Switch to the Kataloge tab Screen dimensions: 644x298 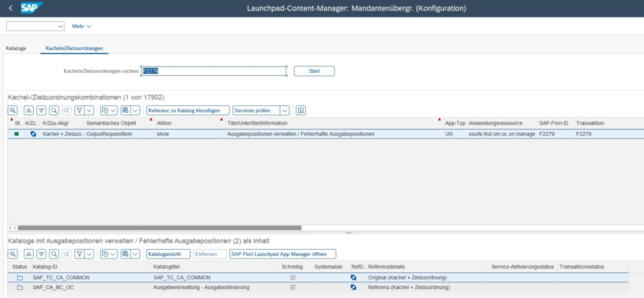pyautogui.click(x=16, y=48)
